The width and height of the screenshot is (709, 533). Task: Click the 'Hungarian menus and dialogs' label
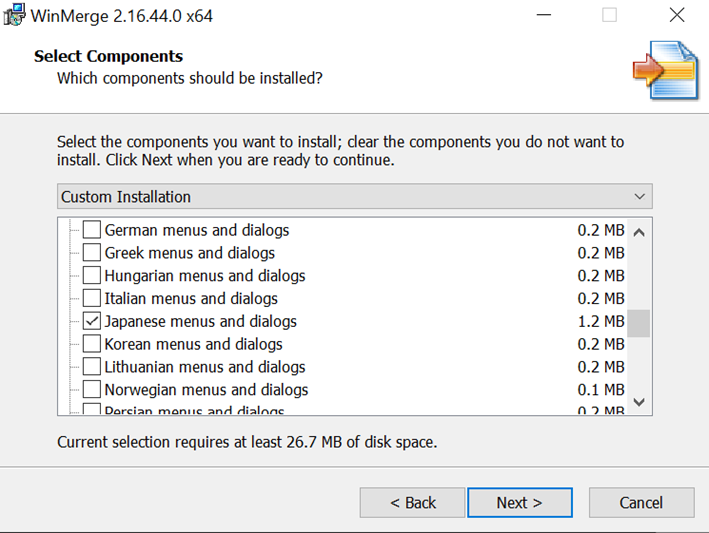pyautogui.click(x=205, y=276)
